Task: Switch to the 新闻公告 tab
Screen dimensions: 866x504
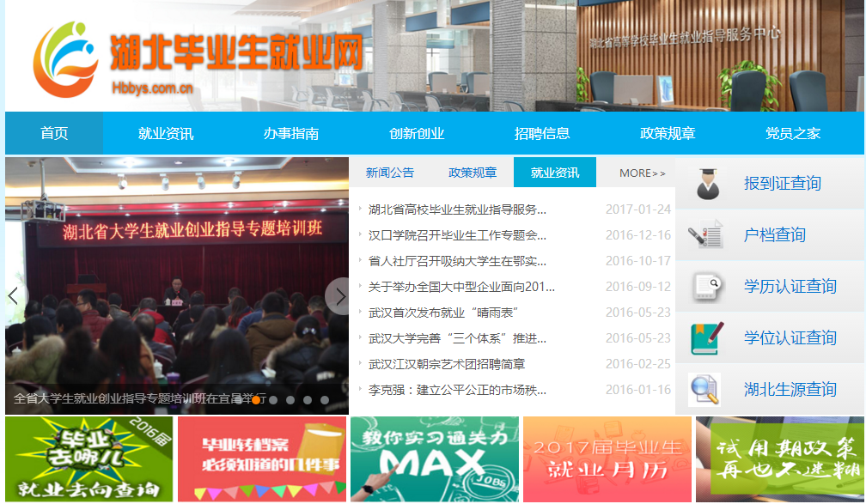Action: 390,173
